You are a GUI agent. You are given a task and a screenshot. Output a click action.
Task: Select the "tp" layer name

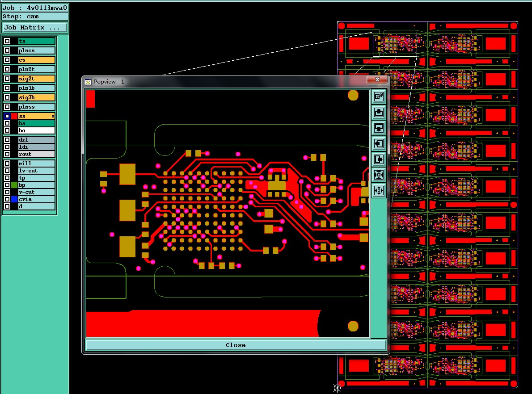(x=36, y=178)
